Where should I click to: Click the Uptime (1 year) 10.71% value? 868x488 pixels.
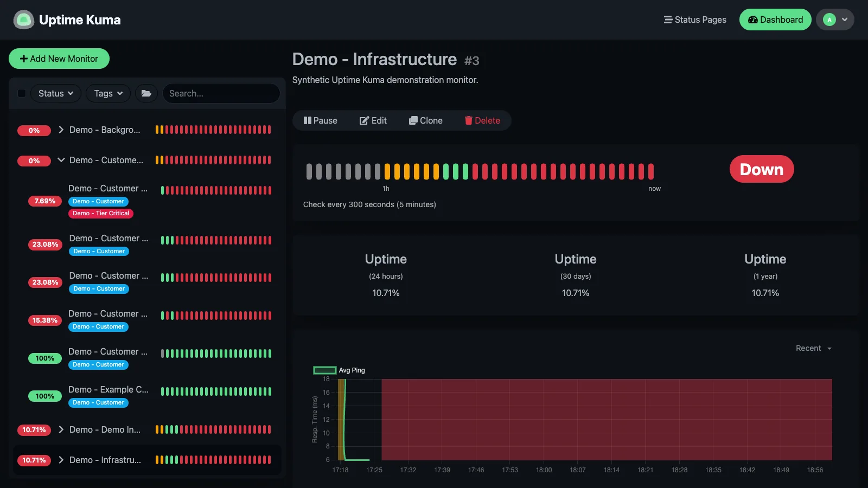tap(765, 293)
